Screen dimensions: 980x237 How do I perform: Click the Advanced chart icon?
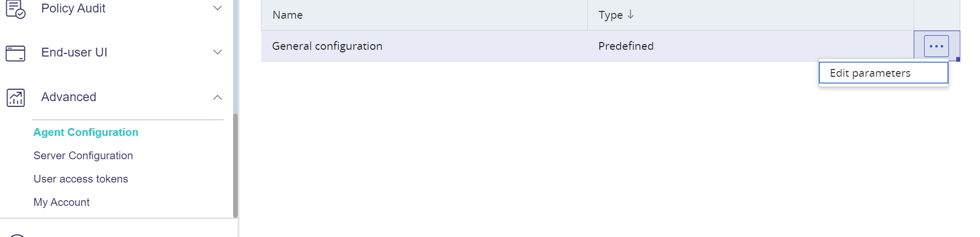tap(16, 97)
